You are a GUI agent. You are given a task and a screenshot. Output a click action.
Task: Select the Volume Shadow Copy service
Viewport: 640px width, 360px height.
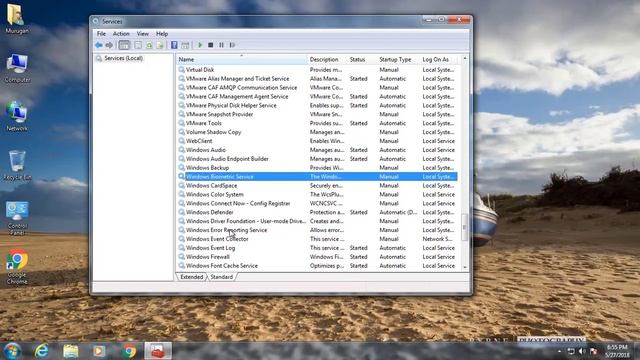pyautogui.click(x=317, y=132)
